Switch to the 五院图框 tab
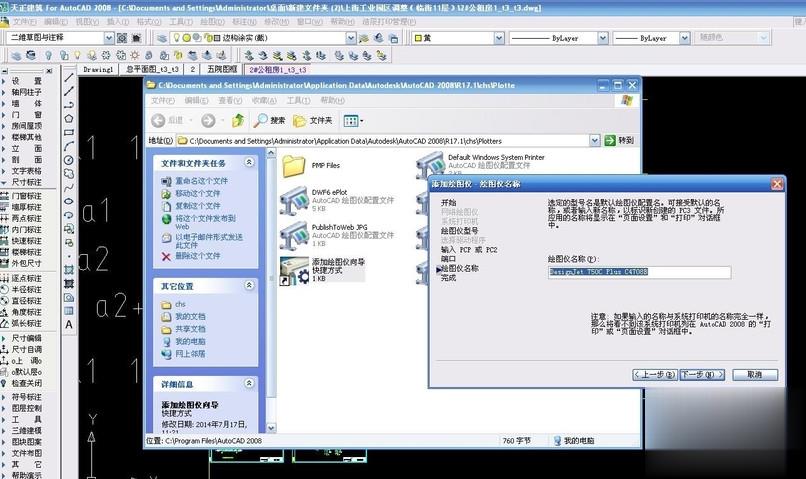 coord(222,69)
